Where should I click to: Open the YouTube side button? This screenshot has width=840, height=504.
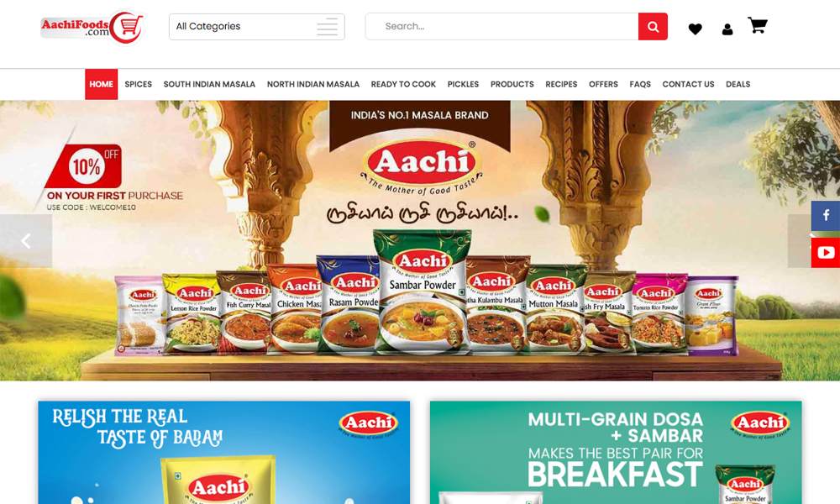pos(825,253)
